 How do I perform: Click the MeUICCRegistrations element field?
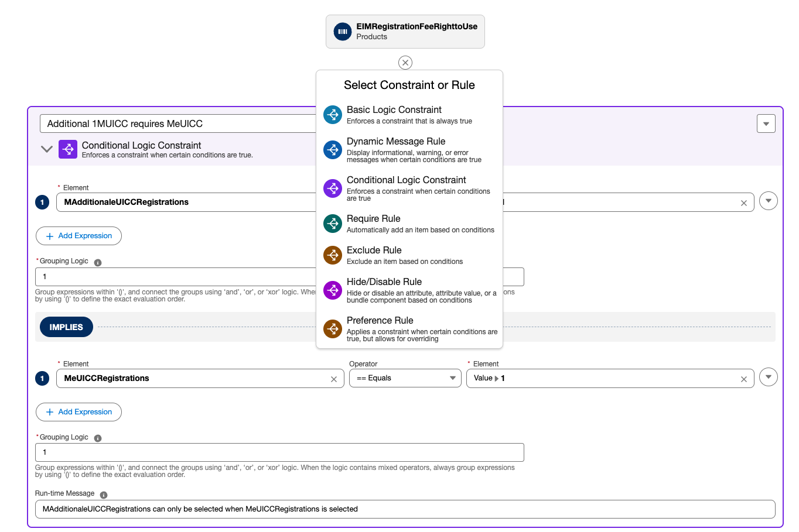tap(200, 379)
